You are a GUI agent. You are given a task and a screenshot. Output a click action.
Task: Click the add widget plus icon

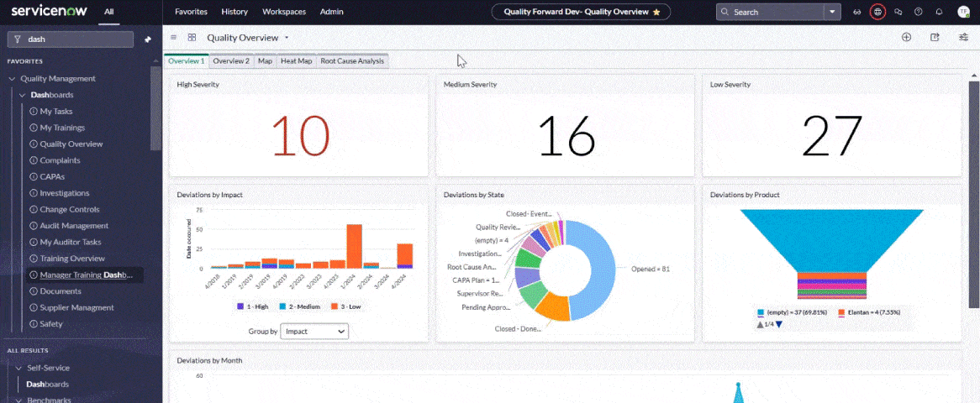coord(906,37)
